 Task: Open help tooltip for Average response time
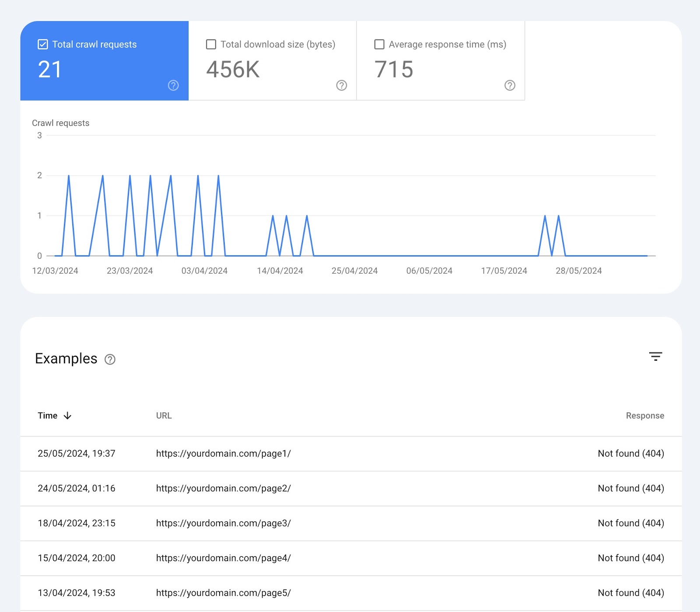pos(510,85)
